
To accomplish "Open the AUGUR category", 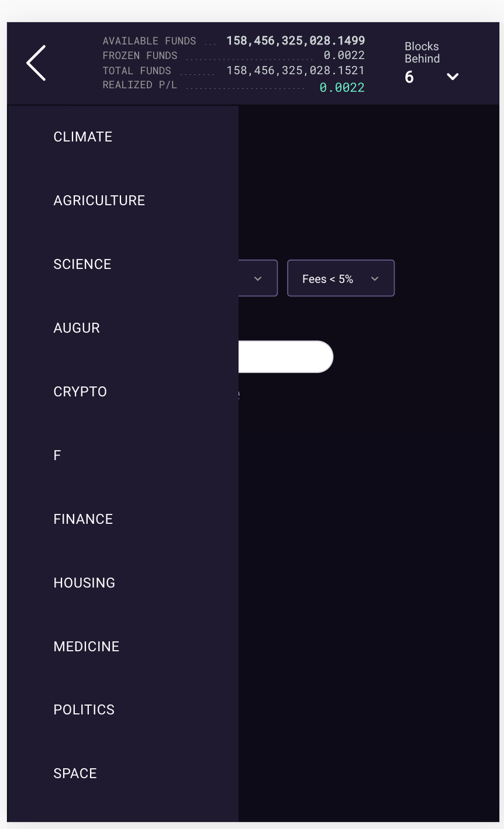I will [x=77, y=328].
